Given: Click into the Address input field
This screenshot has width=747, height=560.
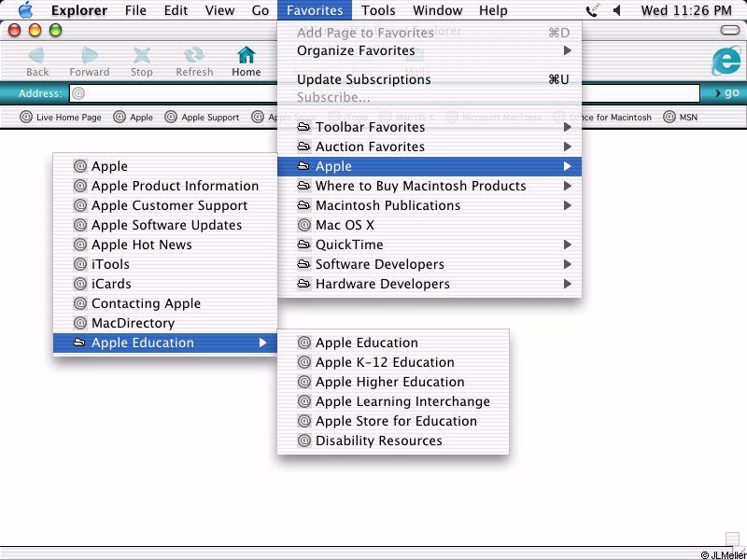Looking at the screenshot, I should (x=385, y=93).
